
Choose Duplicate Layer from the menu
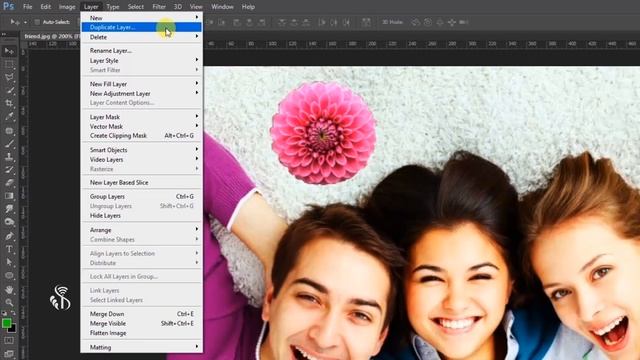pos(141,27)
